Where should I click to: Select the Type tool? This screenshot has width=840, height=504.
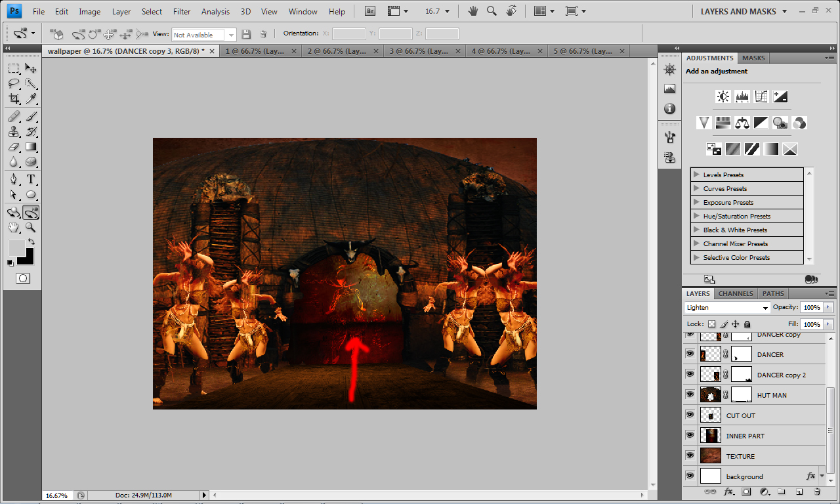pos(31,179)
